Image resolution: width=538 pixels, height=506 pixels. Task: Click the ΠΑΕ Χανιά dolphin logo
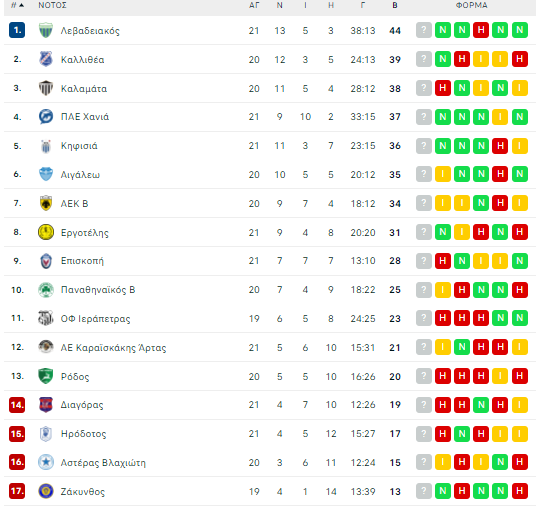(46, 117)
